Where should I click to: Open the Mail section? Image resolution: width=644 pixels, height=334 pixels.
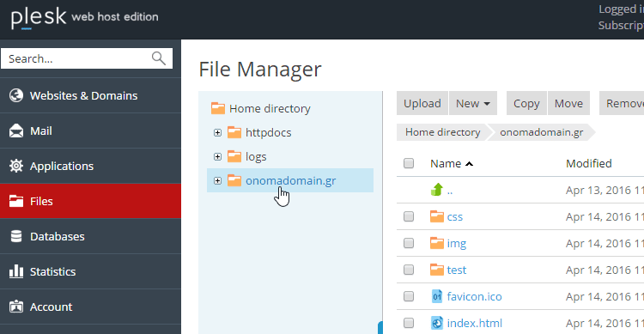(x=90, y=131)
